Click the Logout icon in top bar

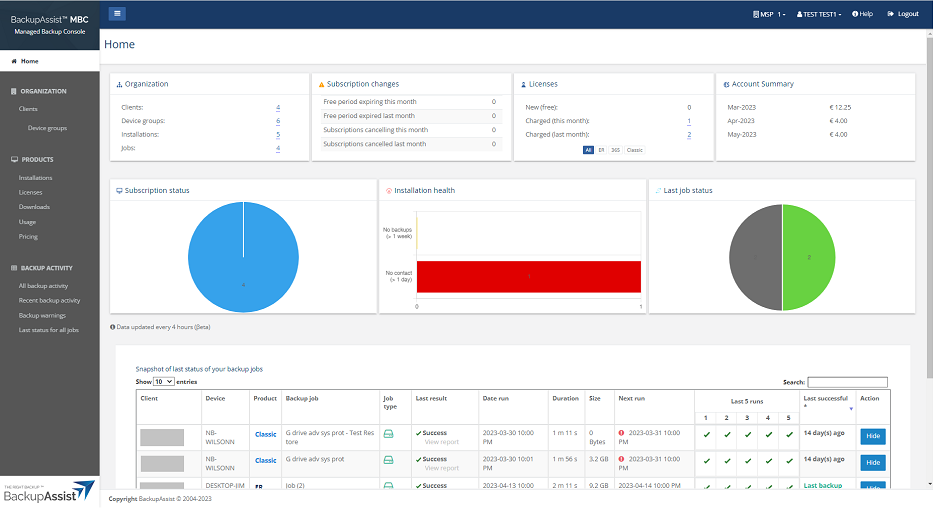click(891, 14)
